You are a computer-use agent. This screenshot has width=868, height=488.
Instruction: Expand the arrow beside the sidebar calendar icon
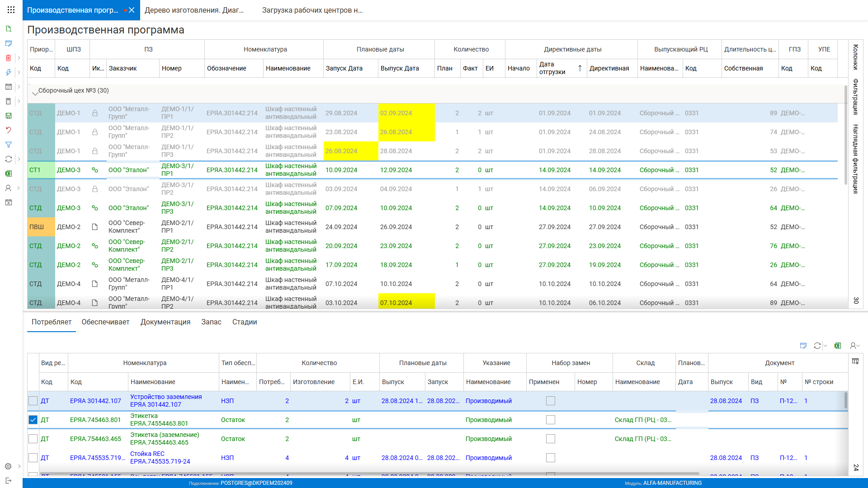pos(19,87)
